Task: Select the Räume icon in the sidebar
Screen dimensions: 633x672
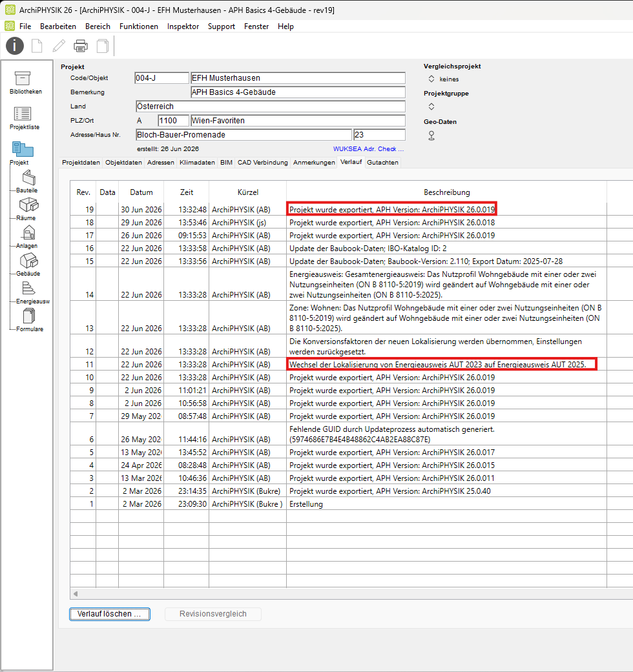Action: pyautogui.click(x=28, y=205)
